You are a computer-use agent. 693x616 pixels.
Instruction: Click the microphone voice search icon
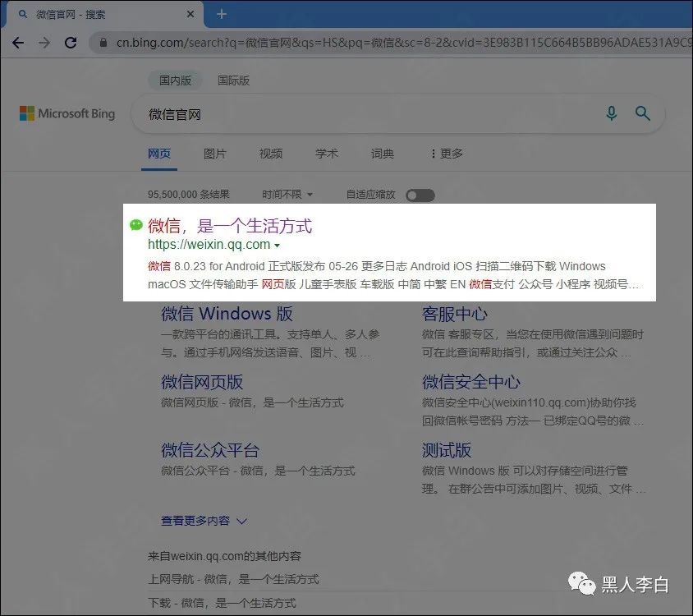pos(611,113)
